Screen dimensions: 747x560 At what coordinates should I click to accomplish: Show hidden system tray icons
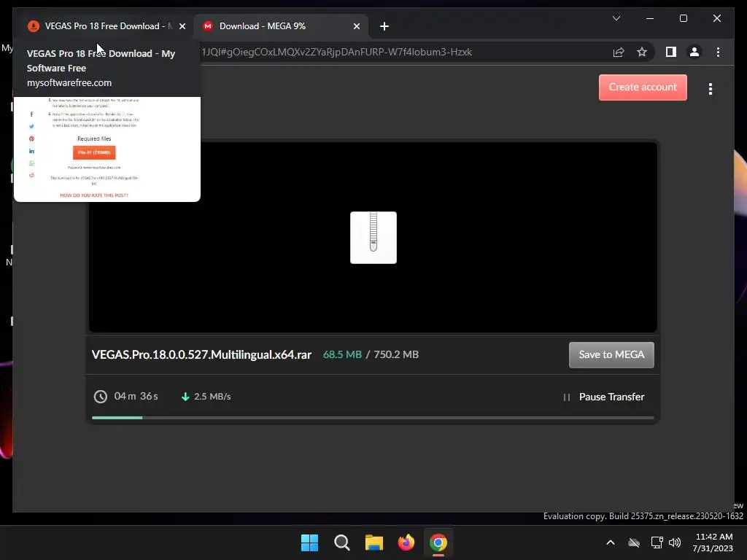[611, 542]
